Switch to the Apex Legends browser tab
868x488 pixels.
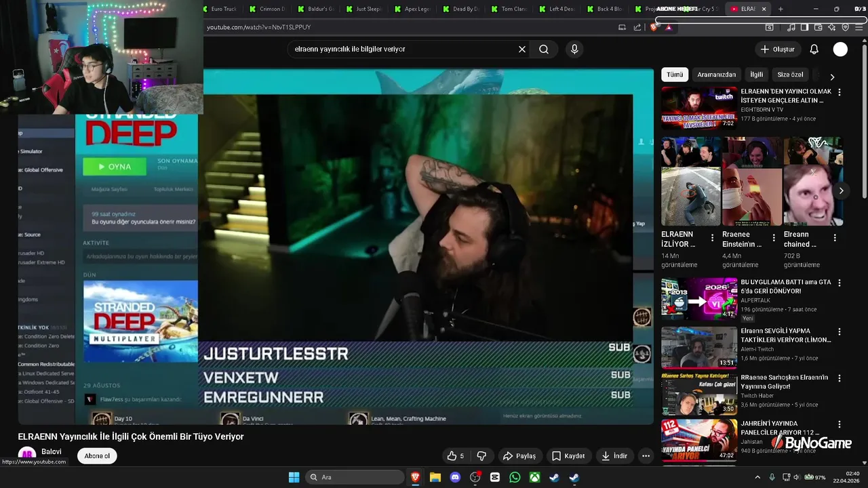413,9
